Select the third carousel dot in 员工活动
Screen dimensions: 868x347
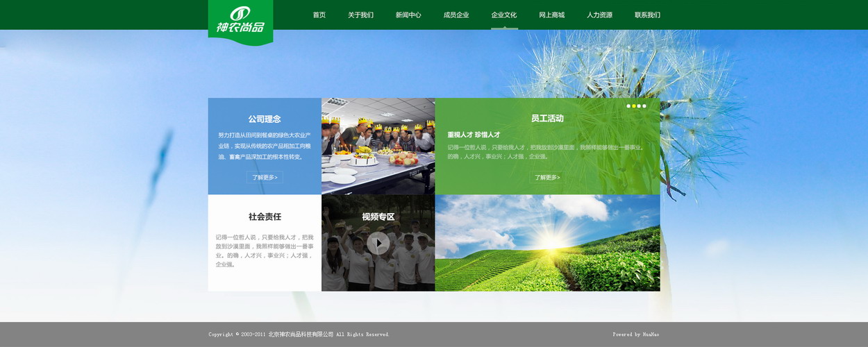click(639, 106)
